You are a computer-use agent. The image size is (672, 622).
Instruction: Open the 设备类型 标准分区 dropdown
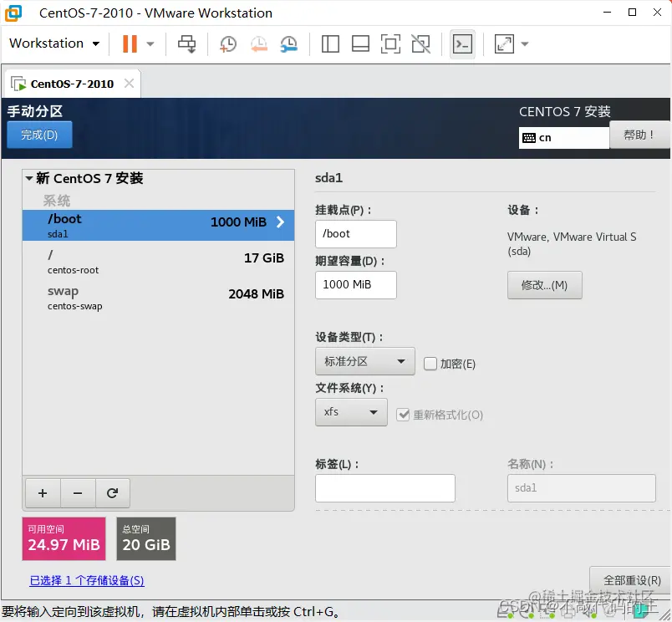364,361
